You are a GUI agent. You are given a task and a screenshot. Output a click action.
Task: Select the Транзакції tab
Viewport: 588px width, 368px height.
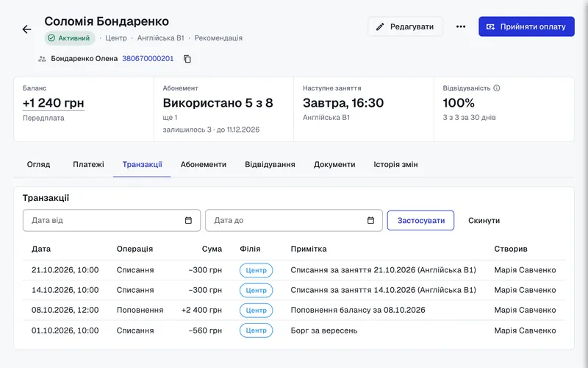coord(142,164)
